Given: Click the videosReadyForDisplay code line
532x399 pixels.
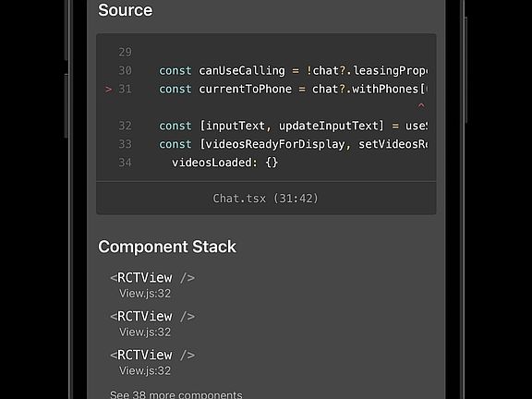Looking at the screenshot, I should (x=293, y=144).
